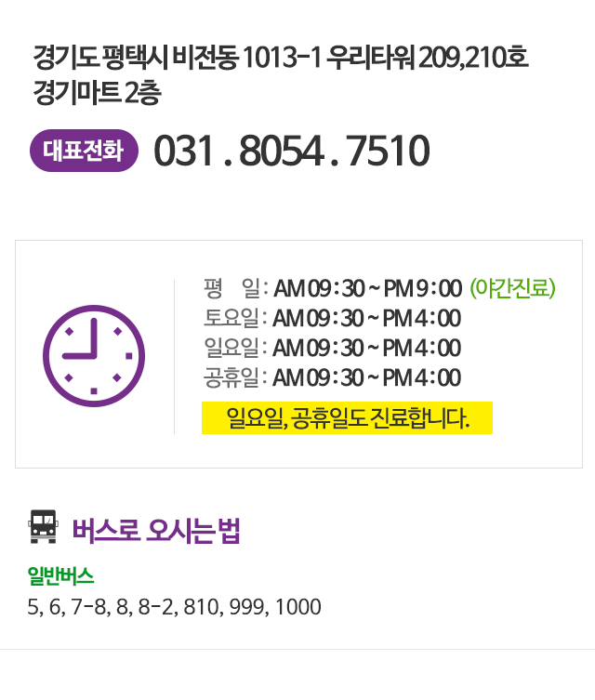This screenshot has width=595, height=700.
Task: Click the 토요일 hours row
Action: click(x=332, y=319)
